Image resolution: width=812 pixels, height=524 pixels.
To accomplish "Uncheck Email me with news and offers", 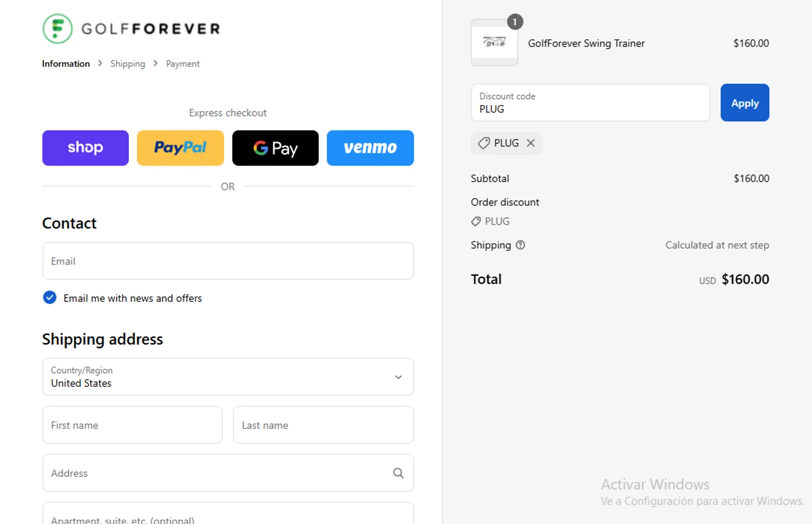I will (50, 298).
